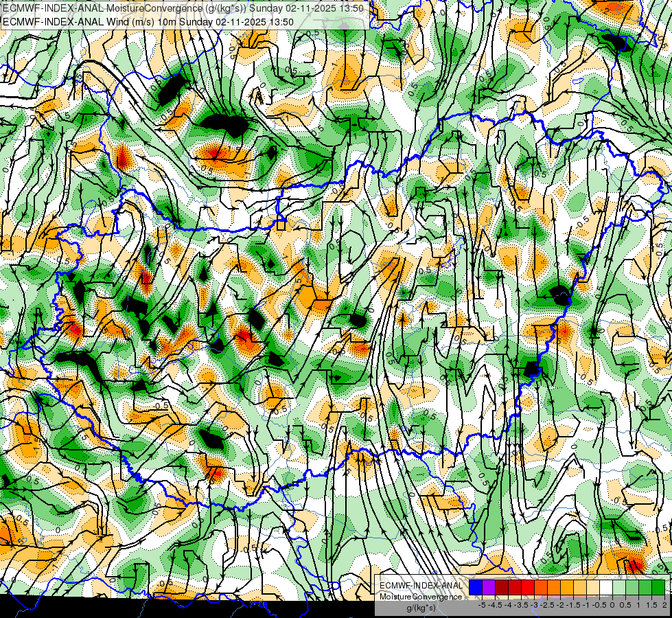672x618 pixels.
Task: Click the Wind (m/s) 10m title line
Action: coord(148,22)
